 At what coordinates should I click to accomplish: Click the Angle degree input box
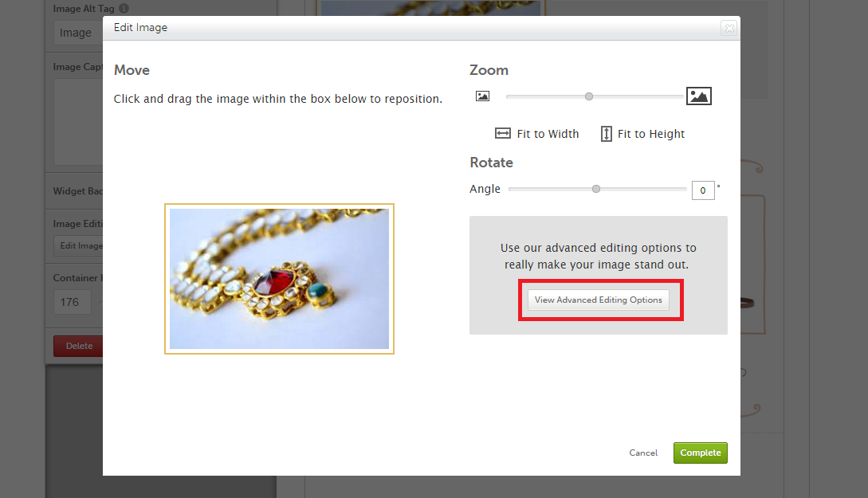click(x=703, y=190)
